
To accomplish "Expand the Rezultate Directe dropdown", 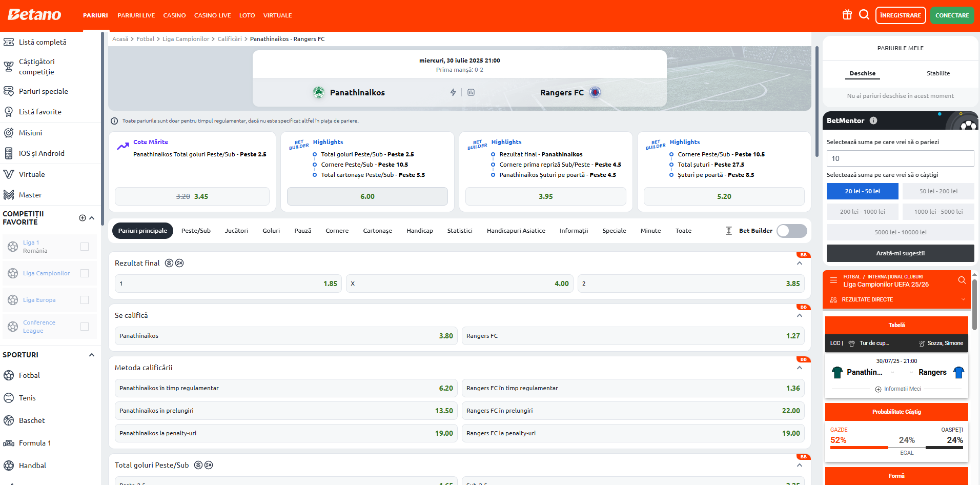I will (x=963, y=299).
